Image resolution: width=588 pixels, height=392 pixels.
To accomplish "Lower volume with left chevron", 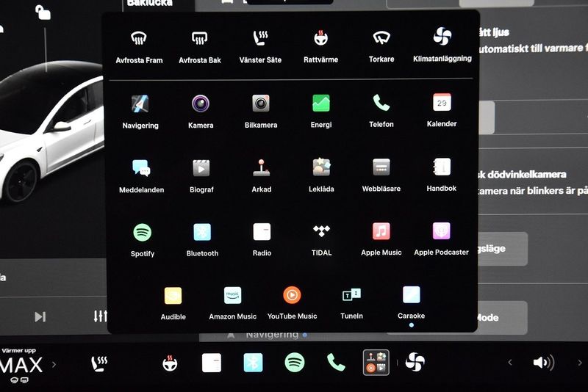I will click(x=509, y=363).
